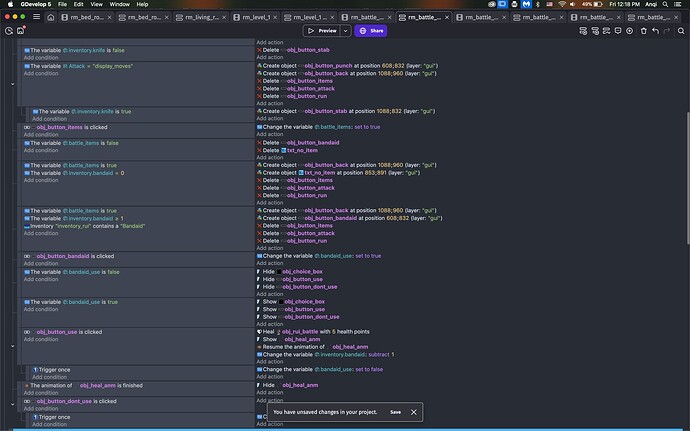Open the File menu

(62, 4)
